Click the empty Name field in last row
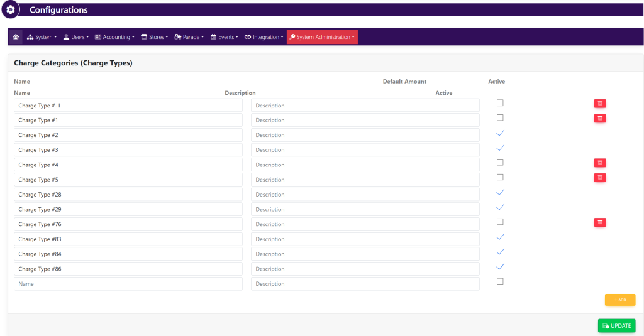Screen dimensions: 644x336 pyautogui.click(x=128, y=284)
